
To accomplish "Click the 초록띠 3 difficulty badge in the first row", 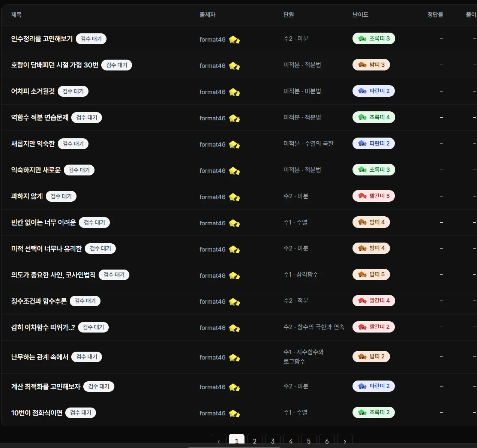I will click(373, 39).
